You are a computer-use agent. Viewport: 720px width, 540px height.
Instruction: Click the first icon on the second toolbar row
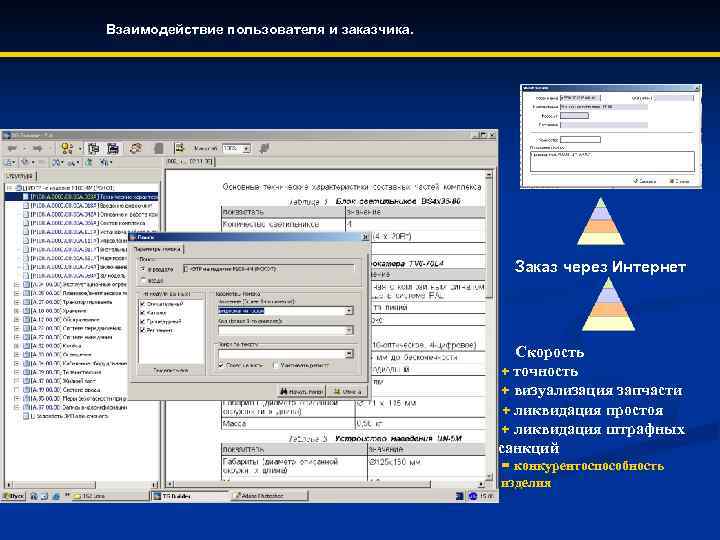(x=9, y=162)
